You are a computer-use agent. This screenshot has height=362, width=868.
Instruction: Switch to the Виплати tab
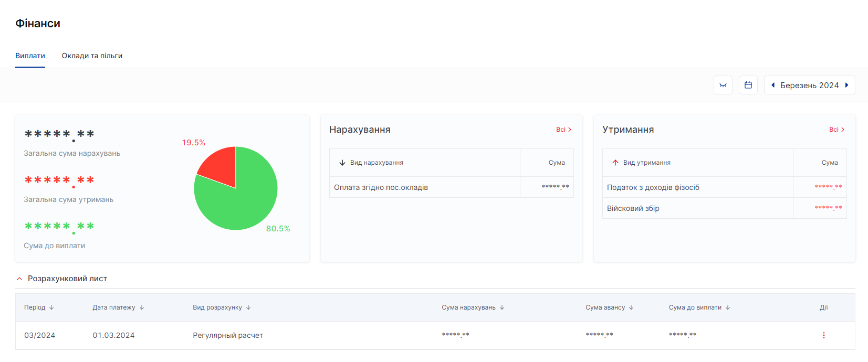30,56
